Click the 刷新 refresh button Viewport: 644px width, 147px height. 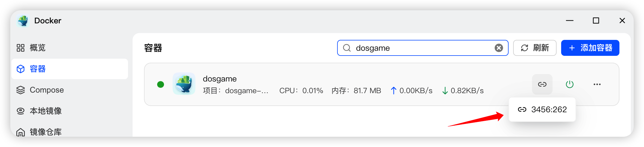point(535,48)
